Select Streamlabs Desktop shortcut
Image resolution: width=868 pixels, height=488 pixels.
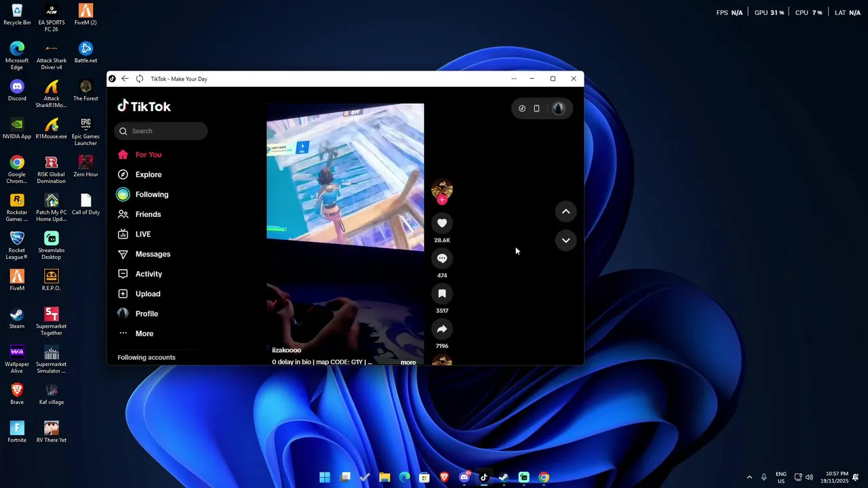pyautogui.click(x=52, y=245)
